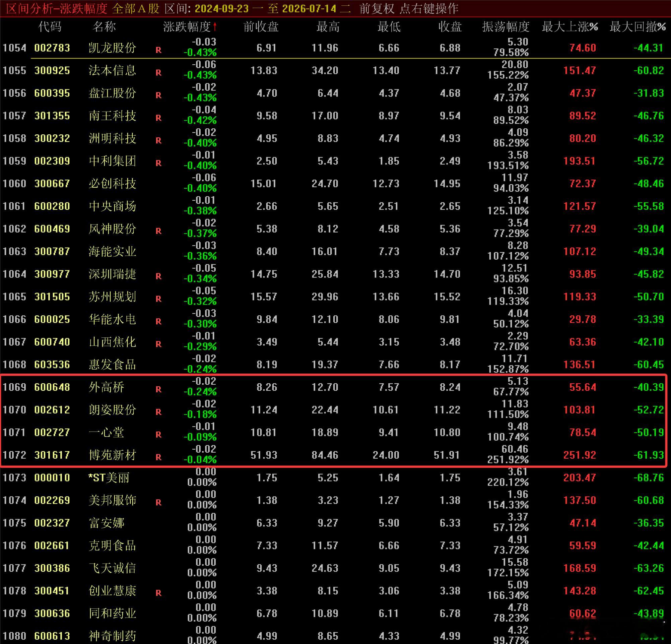Click 振荡幅度 166.34% of 创业慧康
The image size is (671, 644).
pos(508,595)
